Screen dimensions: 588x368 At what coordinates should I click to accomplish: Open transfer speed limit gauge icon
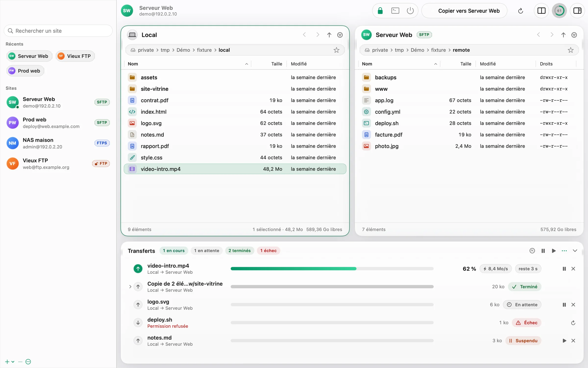coord(532,251)
